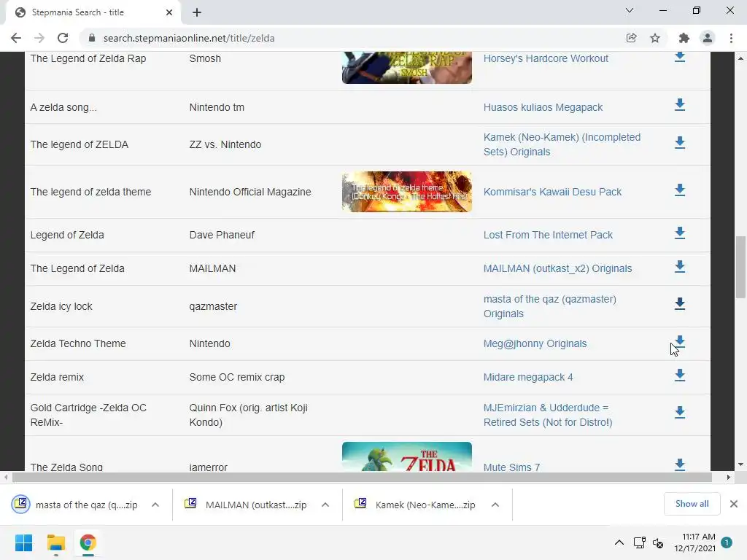Select 'Dave Phaneuf' artist text

pyautogui.click(x=222, y=235)
